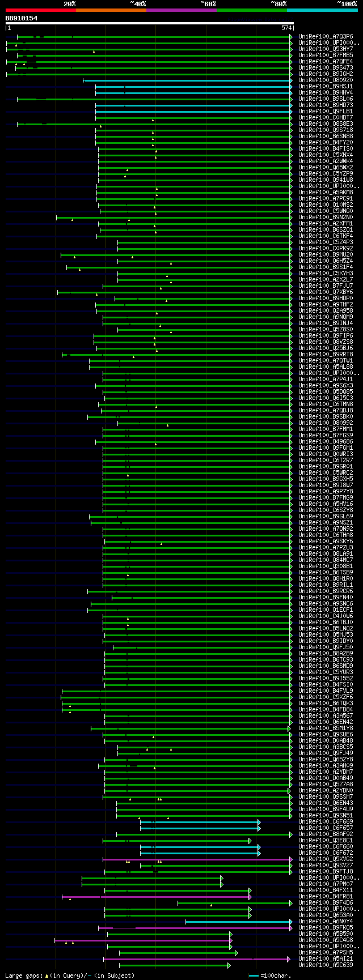Click the orange ~40% identity legend segment
Viewport: 363px width, 980px height.
pyautogui.click(x=111, y=10)
